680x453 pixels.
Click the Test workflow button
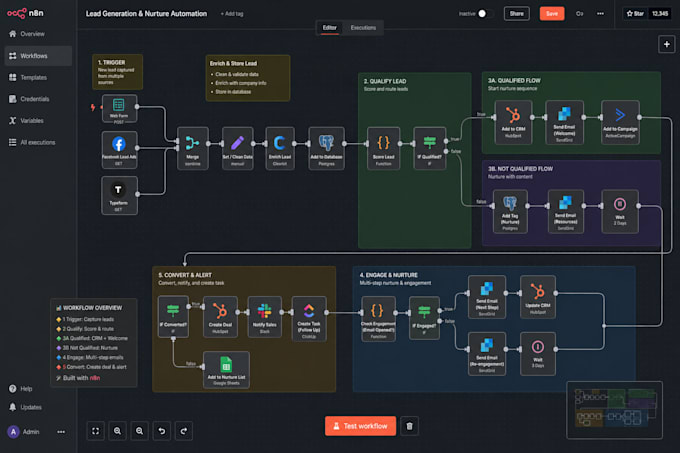pos(360,426)
